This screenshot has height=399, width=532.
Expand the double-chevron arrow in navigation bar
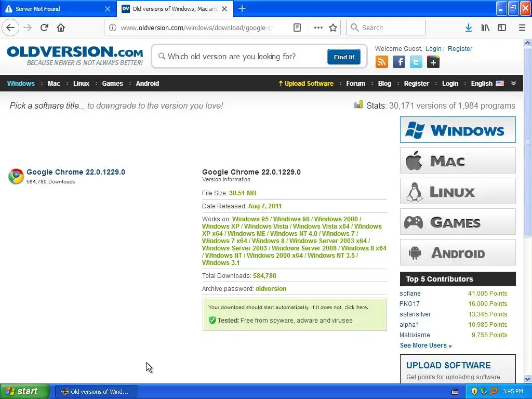[x=513, y=83]
